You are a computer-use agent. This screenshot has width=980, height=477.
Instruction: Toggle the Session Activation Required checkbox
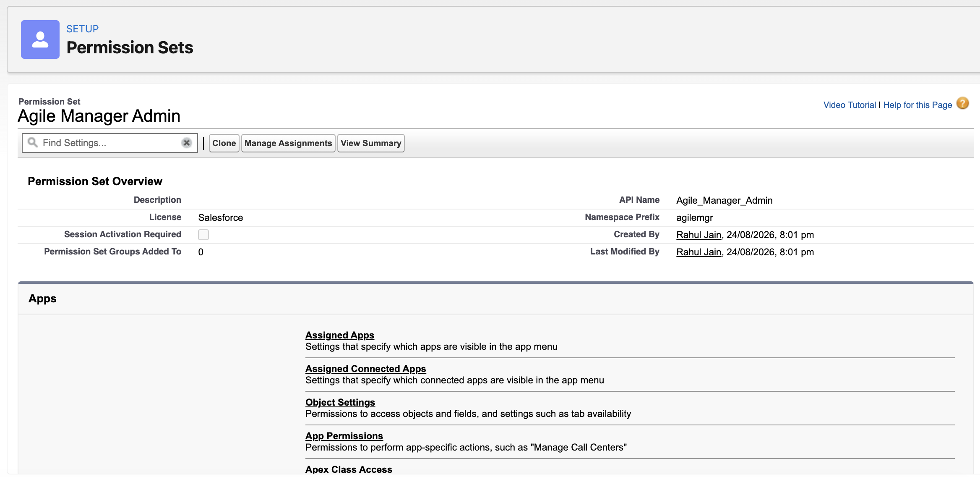pyautogui.click(x=203, y=235)
